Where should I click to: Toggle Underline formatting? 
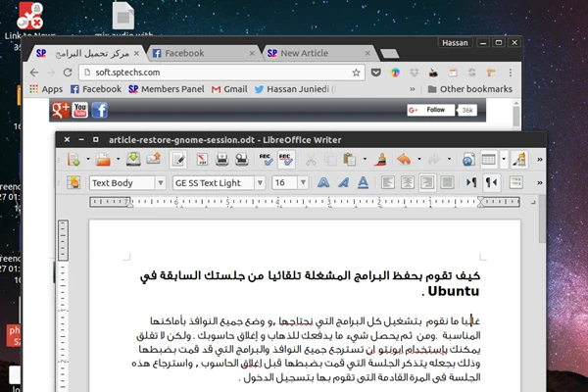point(363,182)
